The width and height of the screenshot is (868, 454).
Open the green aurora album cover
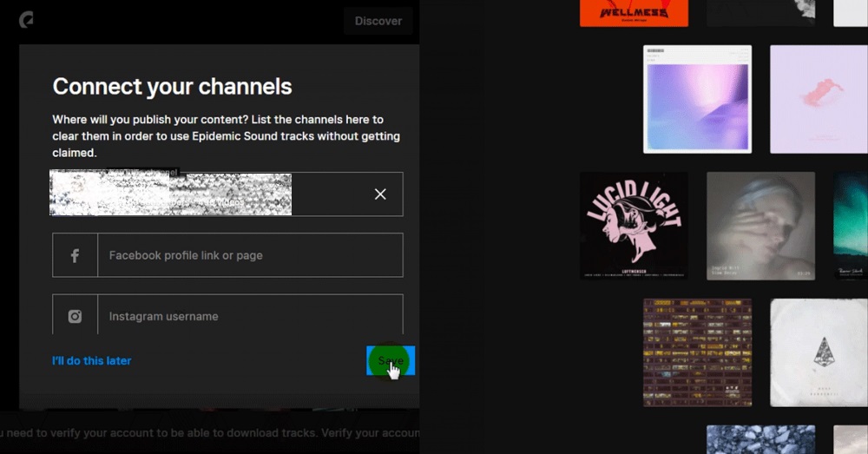point(851,226)
